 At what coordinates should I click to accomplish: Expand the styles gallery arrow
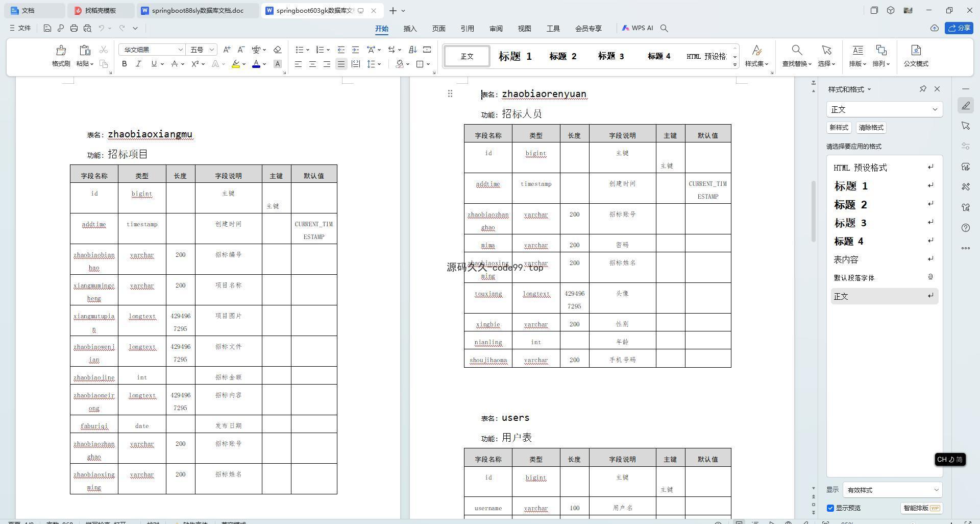tap(735, 64)
